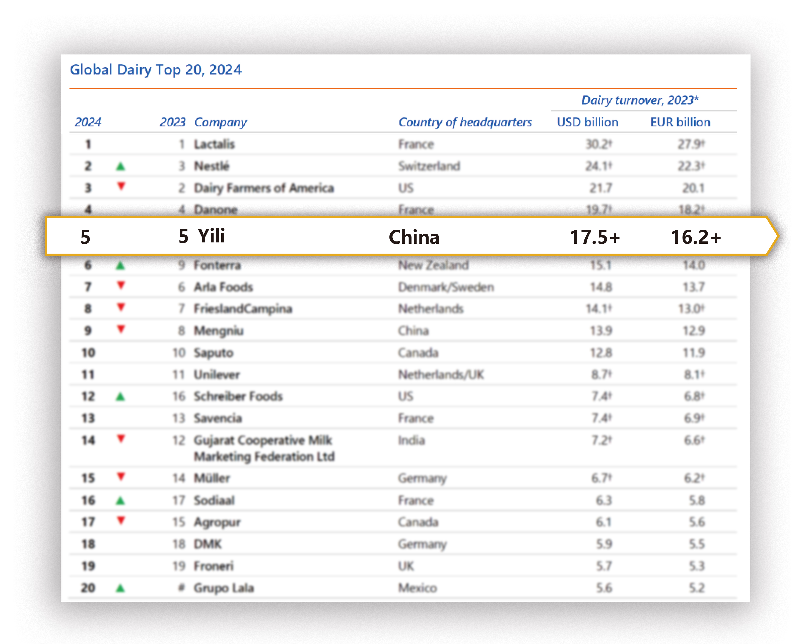
Task: Click the Global Dairy Top 20, 2024 title
Action: tap(156, 70)
